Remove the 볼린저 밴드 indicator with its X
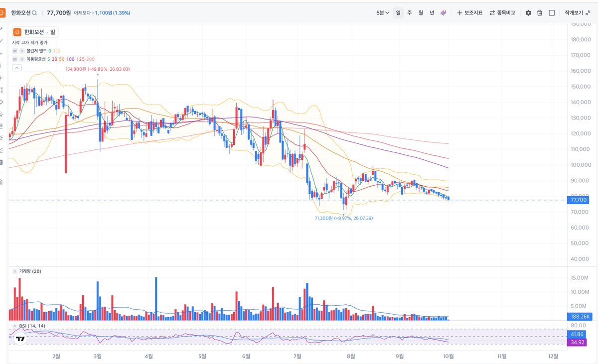 point(22,51)
